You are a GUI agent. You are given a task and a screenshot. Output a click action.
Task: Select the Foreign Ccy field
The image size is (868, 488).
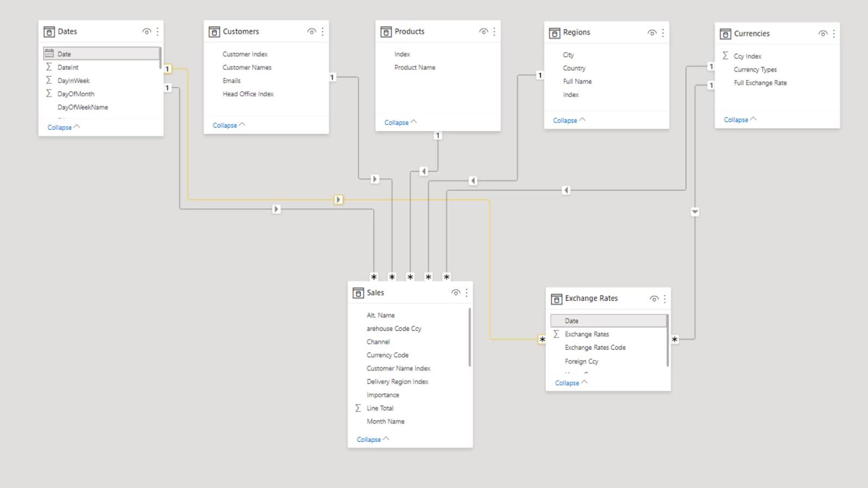pyautogui.click(x=581, y=361)
